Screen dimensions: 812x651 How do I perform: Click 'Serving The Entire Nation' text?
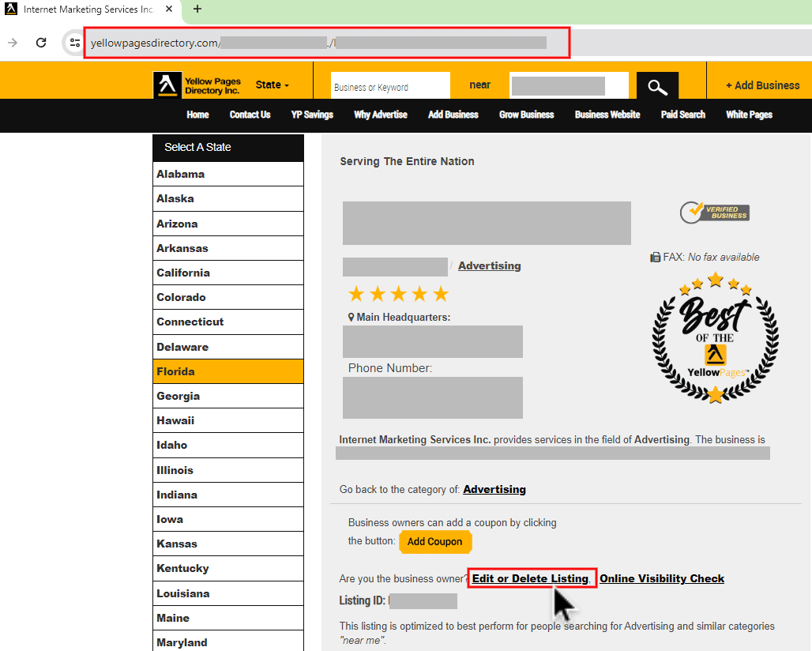point(407,162)
